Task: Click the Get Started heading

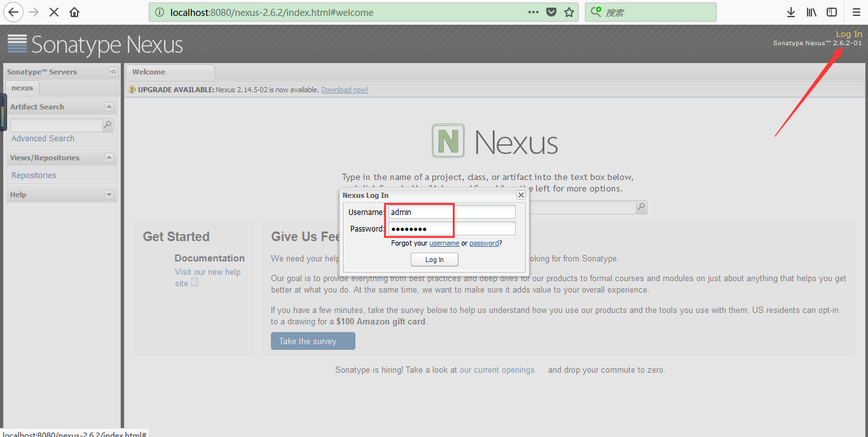Action: coord(176,237)
